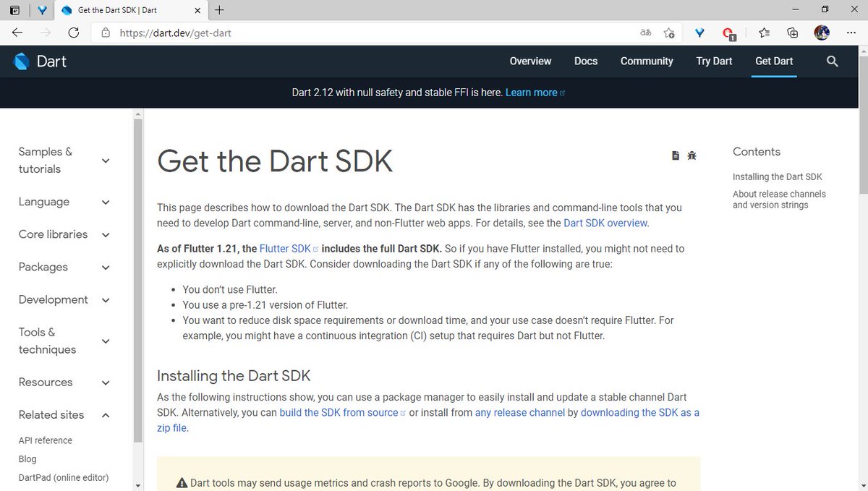The image size is (868, 491).
Task: Jump to Installing the Dart SDK in Contents
Action: 778,176
